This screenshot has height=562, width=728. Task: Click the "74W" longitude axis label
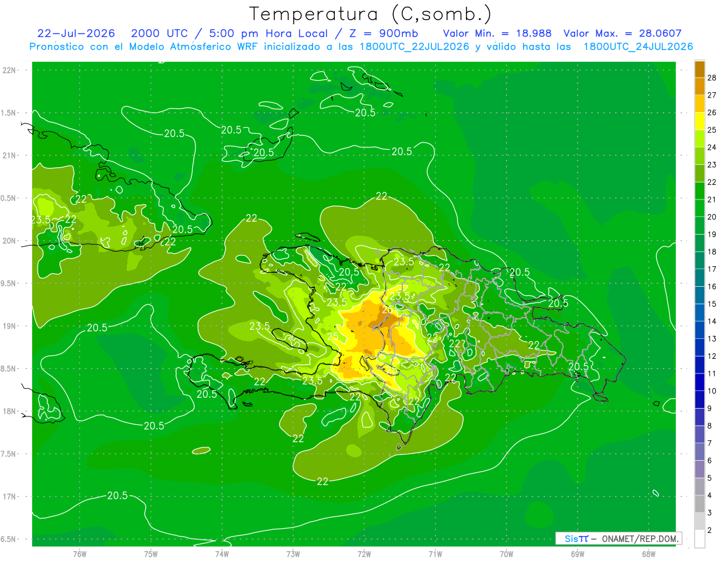pyautogui.click(x=222, y=554)
